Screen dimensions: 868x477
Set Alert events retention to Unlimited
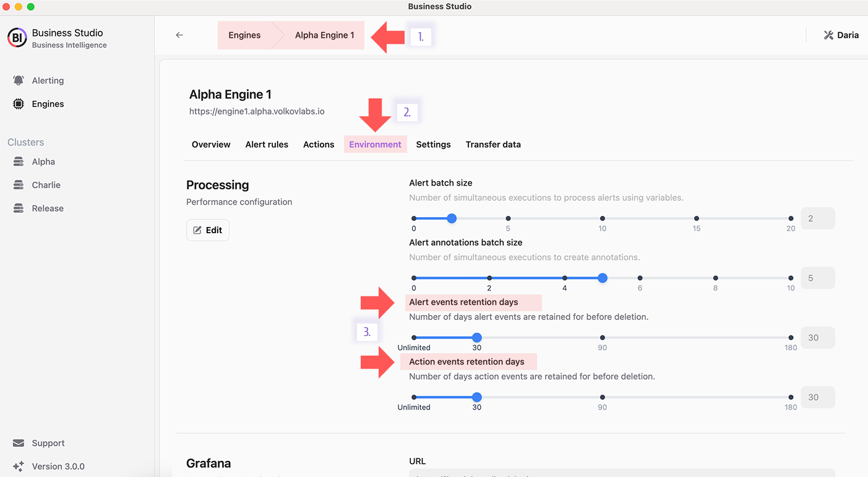(x=414, y=338)
